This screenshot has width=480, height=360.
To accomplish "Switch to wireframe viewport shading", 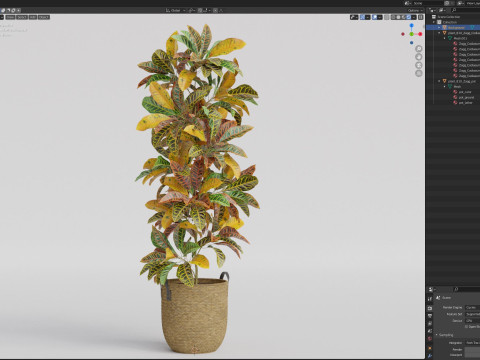I will pos(393,17).
